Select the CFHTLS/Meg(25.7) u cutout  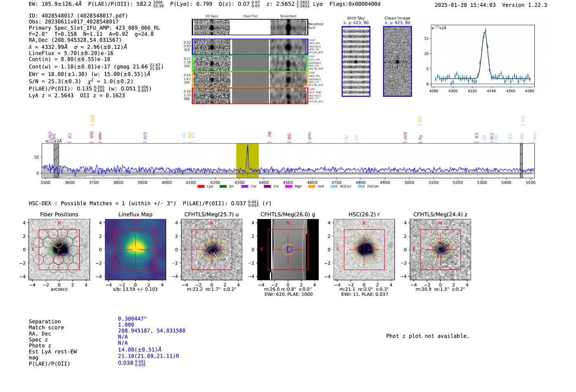(x=211, y=250)
